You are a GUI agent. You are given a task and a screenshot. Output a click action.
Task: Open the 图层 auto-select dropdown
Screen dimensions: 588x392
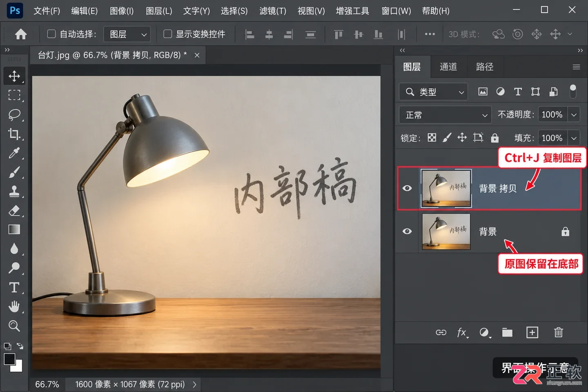coord(127,34)
